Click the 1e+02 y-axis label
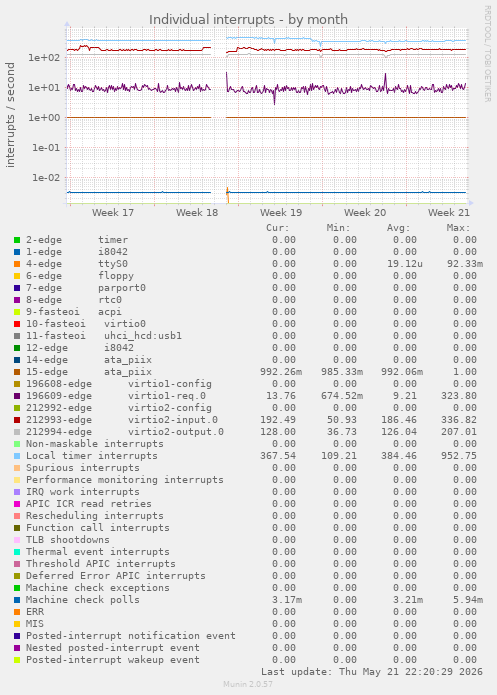Image resolution: width=497 pixels, height=695 pixels. [44, 58]
